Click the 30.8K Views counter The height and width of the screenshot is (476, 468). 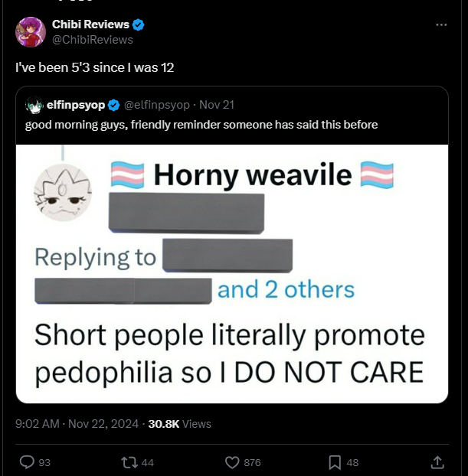click(x=179, y=423)
